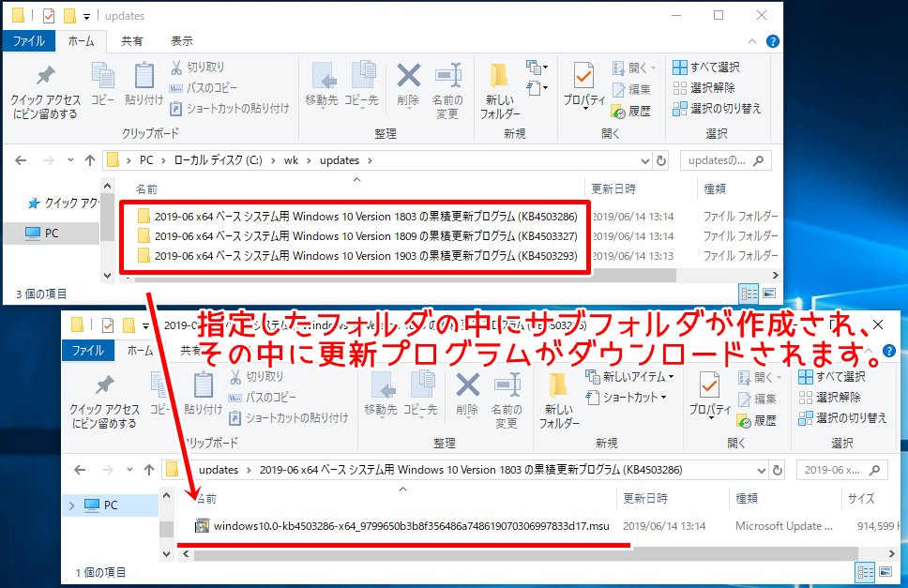Switch to details view in updates window
Image resolution: width=908 pixels, height=588 pixels.
click(x=749, y=294)
